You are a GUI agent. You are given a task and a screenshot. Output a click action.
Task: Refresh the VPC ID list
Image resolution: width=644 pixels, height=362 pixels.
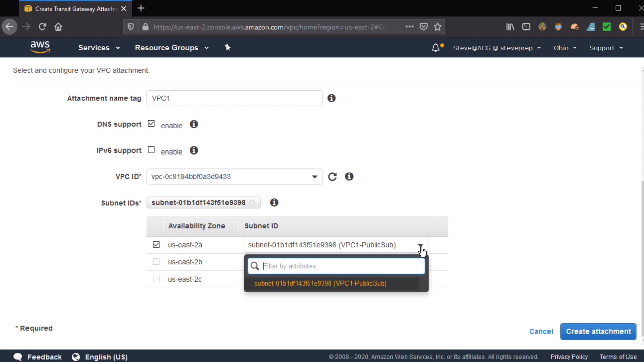click(x=332, y=177)
